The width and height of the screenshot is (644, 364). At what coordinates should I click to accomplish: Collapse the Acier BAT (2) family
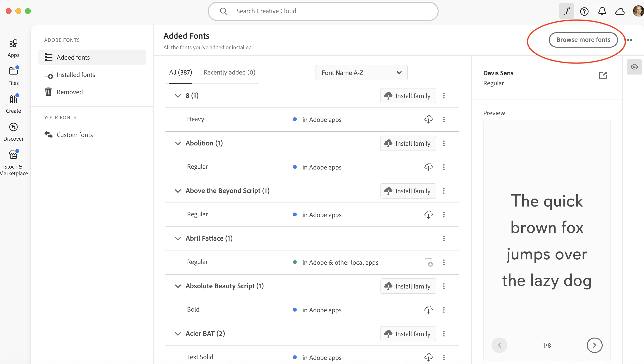[x=178, y=334]
